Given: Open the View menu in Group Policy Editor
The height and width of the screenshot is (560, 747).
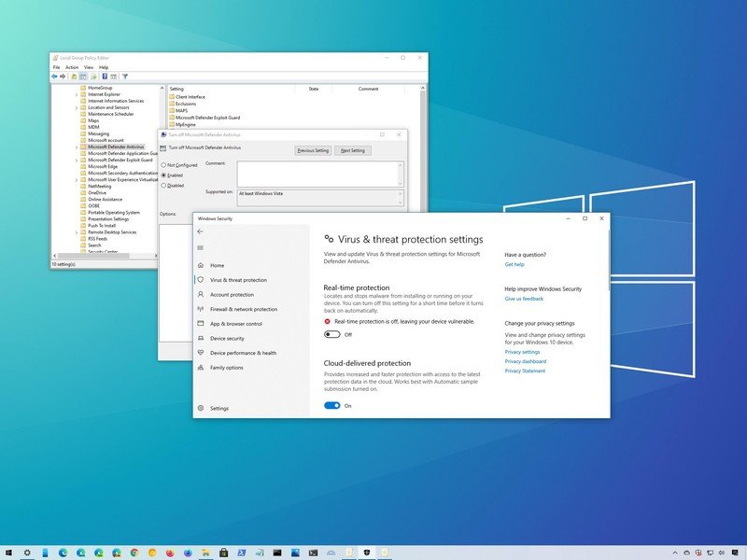Looking at the screenshot, I should [x=89, y=67].
